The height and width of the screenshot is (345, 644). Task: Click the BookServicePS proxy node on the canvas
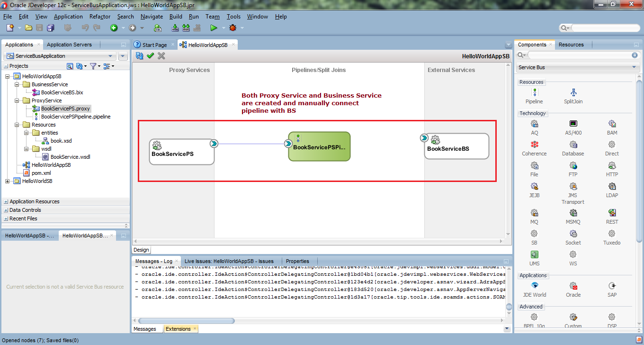click(181, 152)
